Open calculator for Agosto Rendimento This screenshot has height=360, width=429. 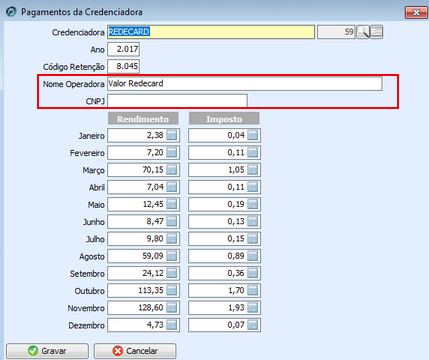(x=171, y=256)
